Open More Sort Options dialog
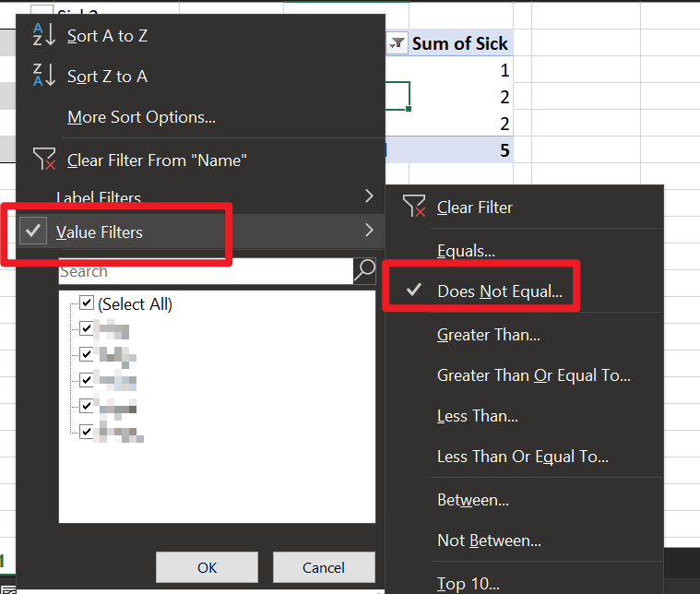Viewport: 700px width, 594px height. point(141,117)
